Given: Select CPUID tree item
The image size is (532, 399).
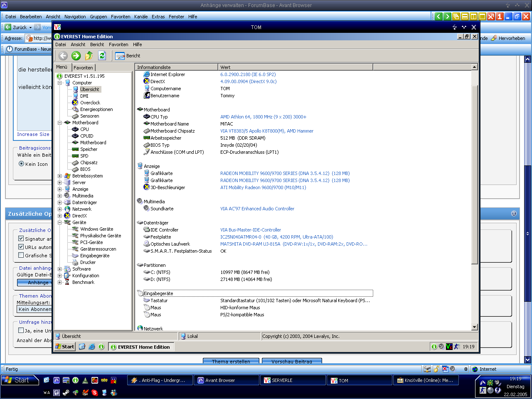Looking at the screenshot, I should click(87, 136).
